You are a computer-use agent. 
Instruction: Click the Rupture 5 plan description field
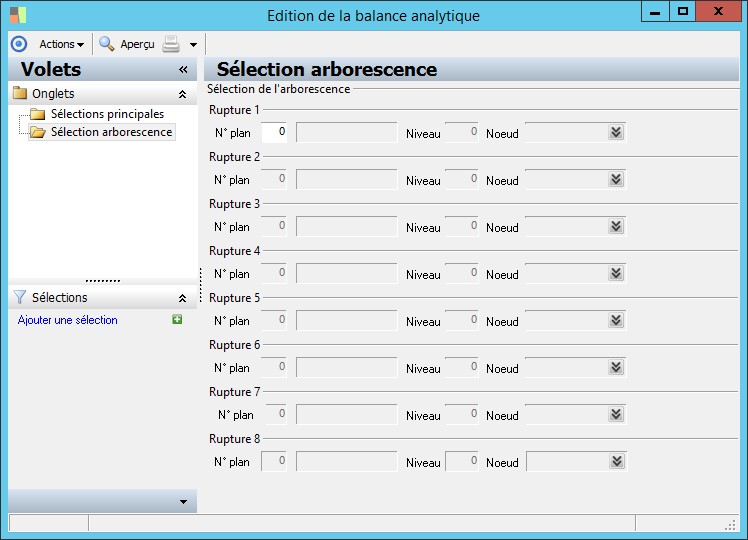(x=346, y=320)
